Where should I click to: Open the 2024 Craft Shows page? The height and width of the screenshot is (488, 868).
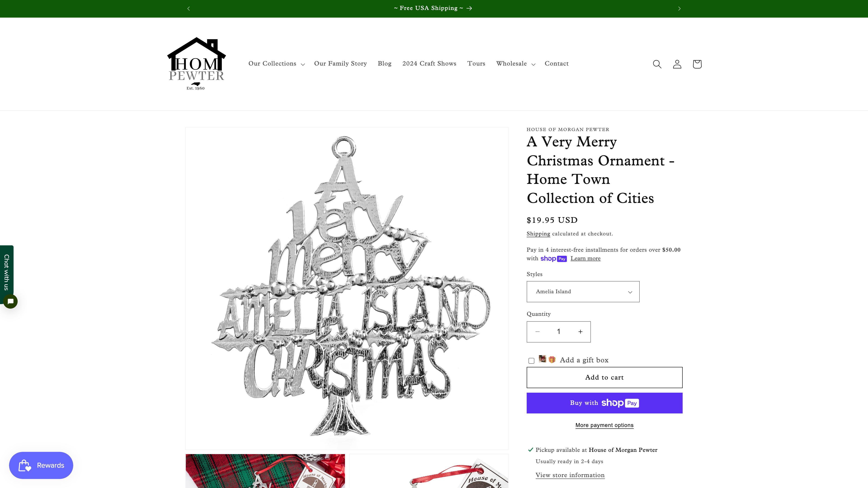pos(429,64)
